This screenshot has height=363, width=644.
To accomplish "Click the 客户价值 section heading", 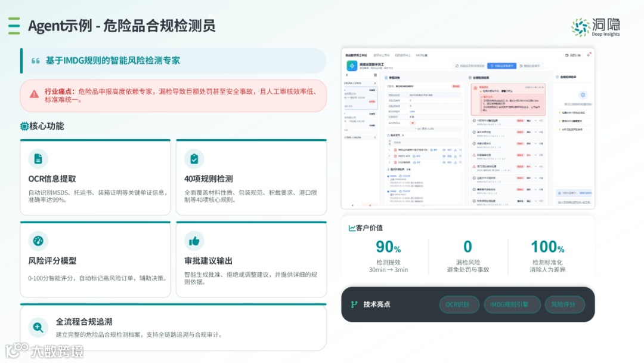I will pyautogui.click(x=369, y=227).
